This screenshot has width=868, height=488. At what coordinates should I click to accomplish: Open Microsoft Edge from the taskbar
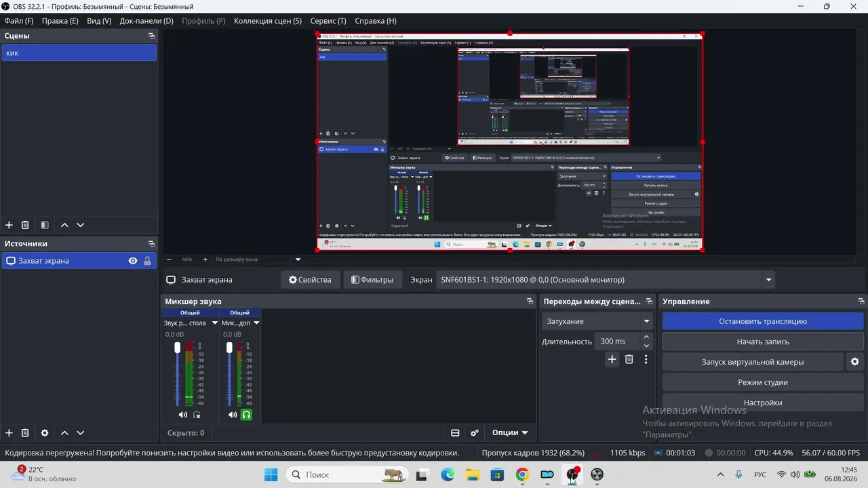(448, 474)
